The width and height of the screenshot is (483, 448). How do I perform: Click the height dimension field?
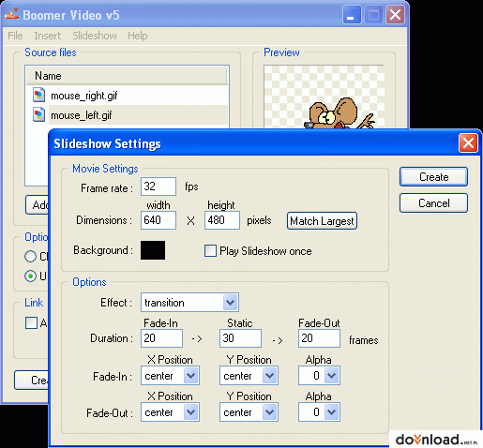[222, 220]
